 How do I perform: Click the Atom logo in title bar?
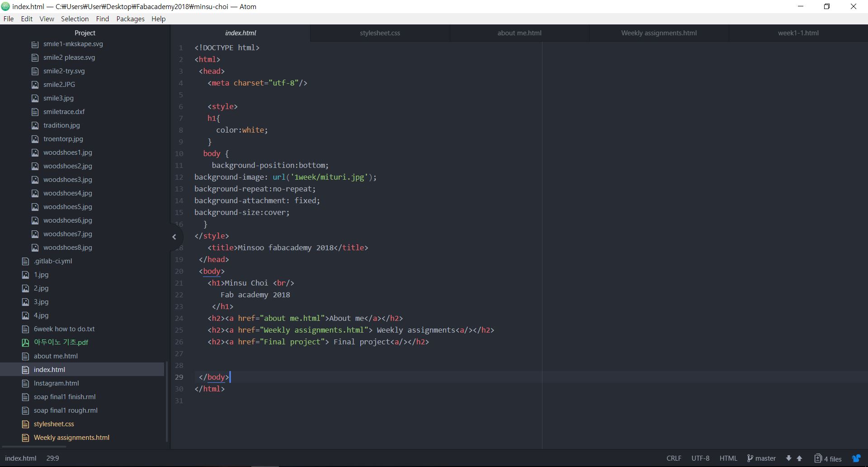[x=5, y=6]
